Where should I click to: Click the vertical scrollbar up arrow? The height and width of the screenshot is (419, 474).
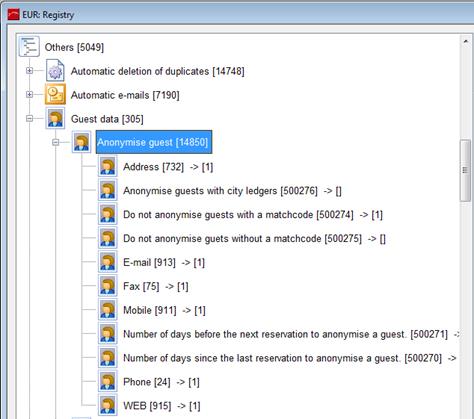[x=465, y=41]
